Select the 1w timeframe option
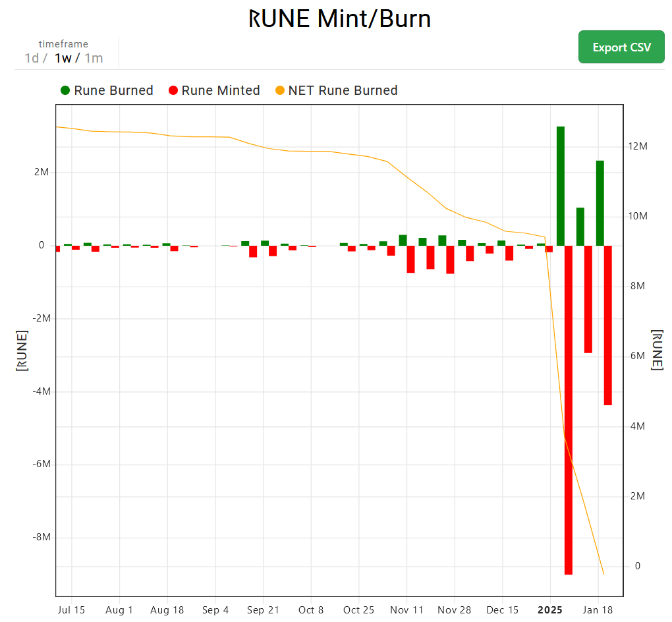 (x=63, y=58)
